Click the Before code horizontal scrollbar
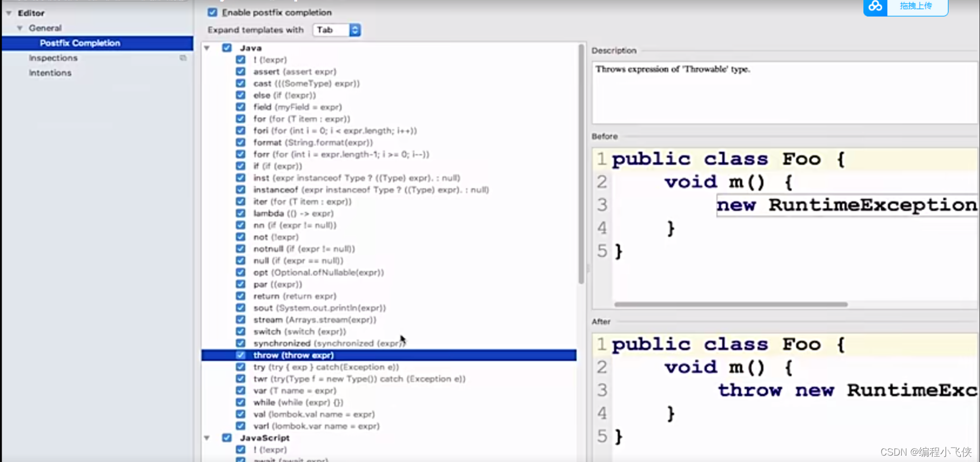This screenshot has width=980, height=462. pyautogui.click(x=731, y=305)
